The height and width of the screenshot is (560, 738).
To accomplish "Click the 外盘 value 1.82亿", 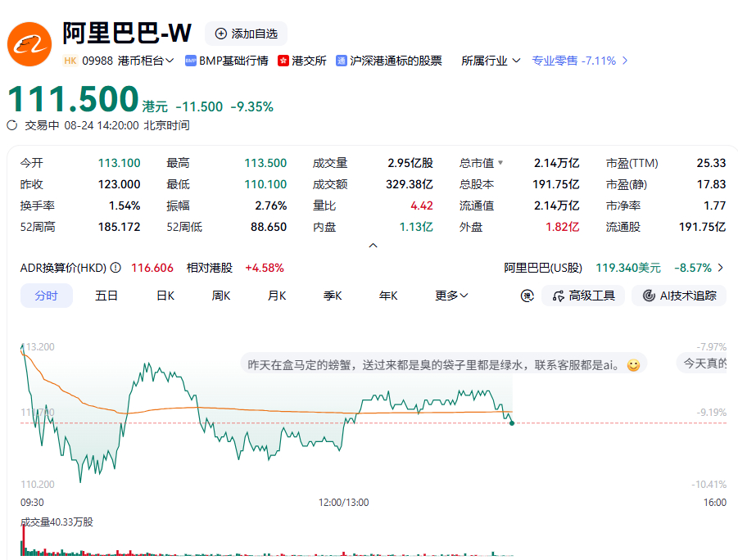I will pos(563,227).
